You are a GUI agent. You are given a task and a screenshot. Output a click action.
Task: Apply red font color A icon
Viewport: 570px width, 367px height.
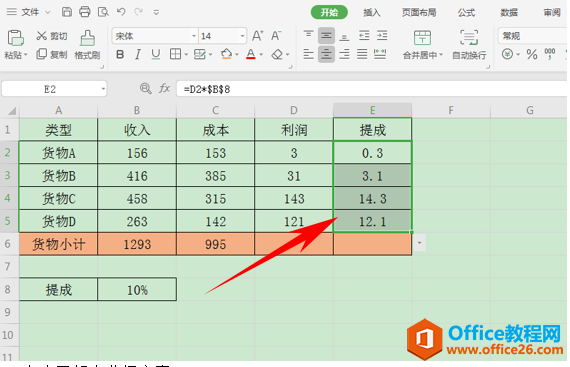(251, 55)
